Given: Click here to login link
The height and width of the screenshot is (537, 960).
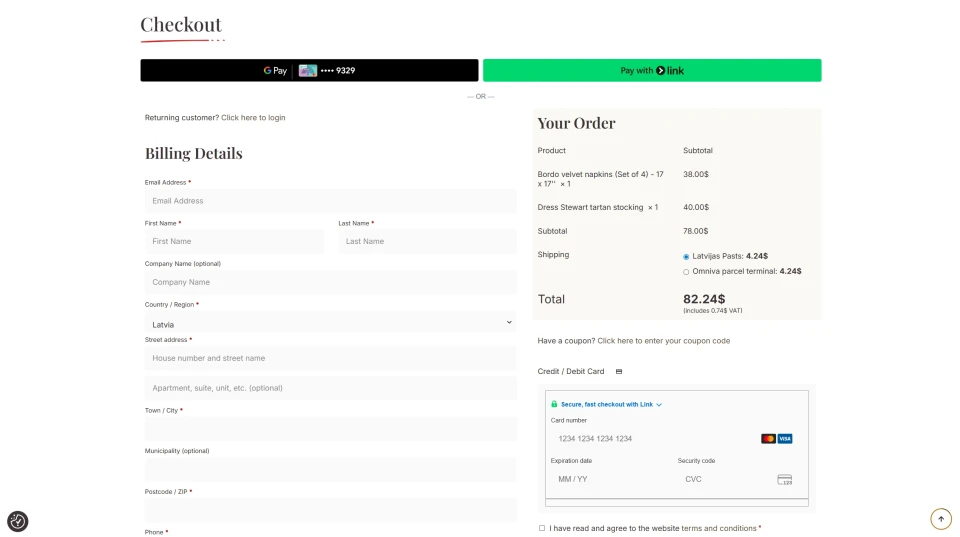Looking at the screenshot, I should pyautogui.click(x=253, y=118).
